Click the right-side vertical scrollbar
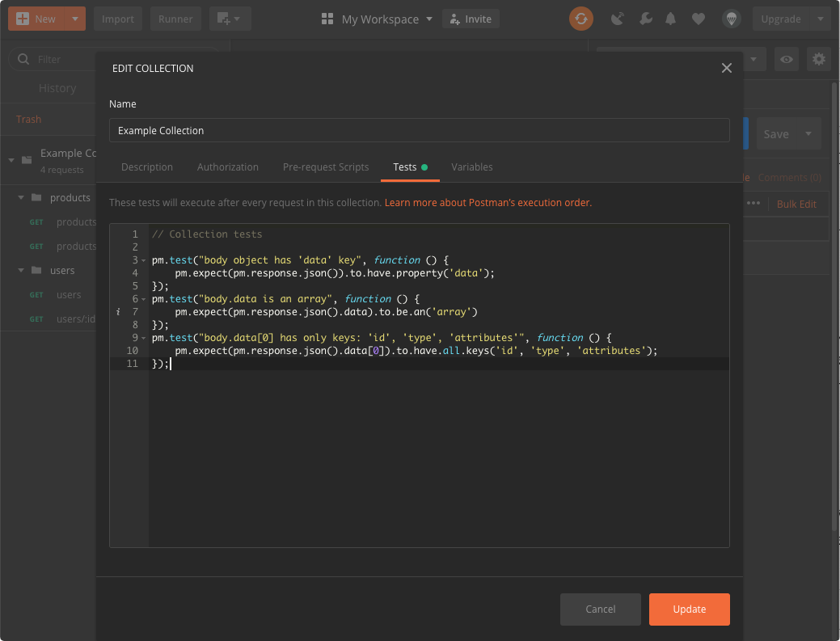The width and height of the screenshot is (840, 641). (834, 306)
